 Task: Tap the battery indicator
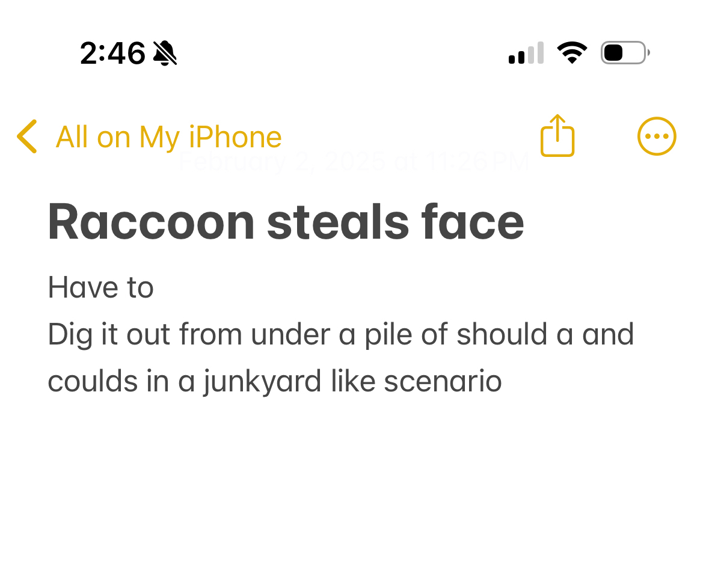[625, 53]
